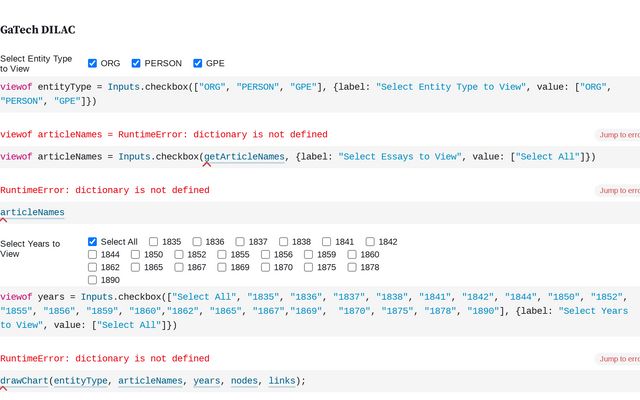Viewport: 640px width, 400px height.
Task: Check the 1850 year checkbox
Action: click(x=136, y=254)
